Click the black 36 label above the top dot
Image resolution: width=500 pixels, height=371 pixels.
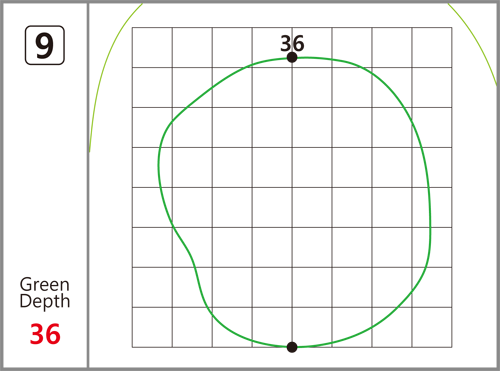click(x=292, y=43)
